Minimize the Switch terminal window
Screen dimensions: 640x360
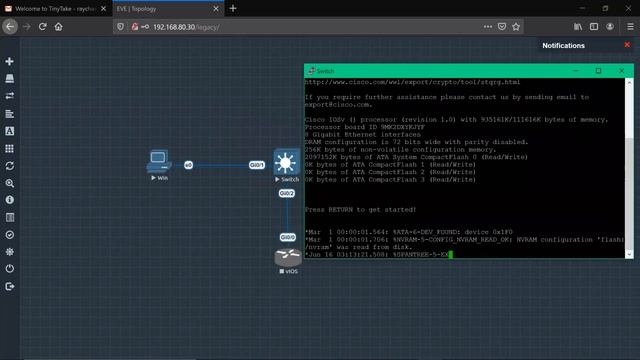pos(576,71)
